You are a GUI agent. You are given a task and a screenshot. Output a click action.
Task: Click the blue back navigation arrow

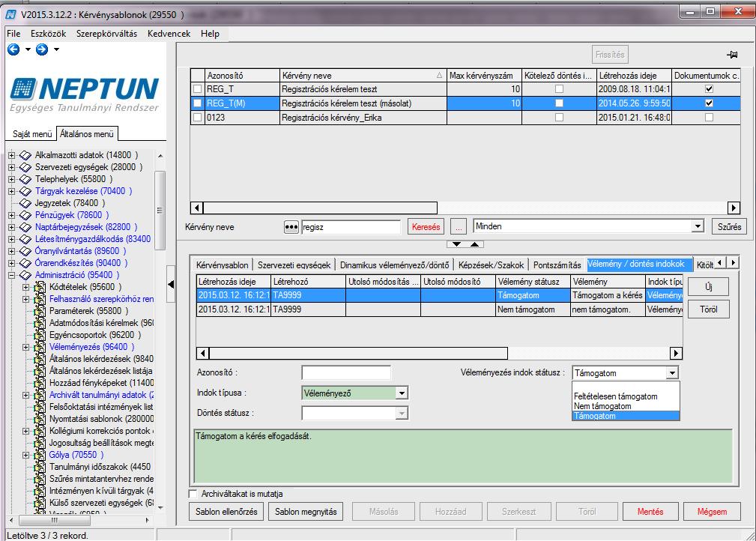[13, 49]
